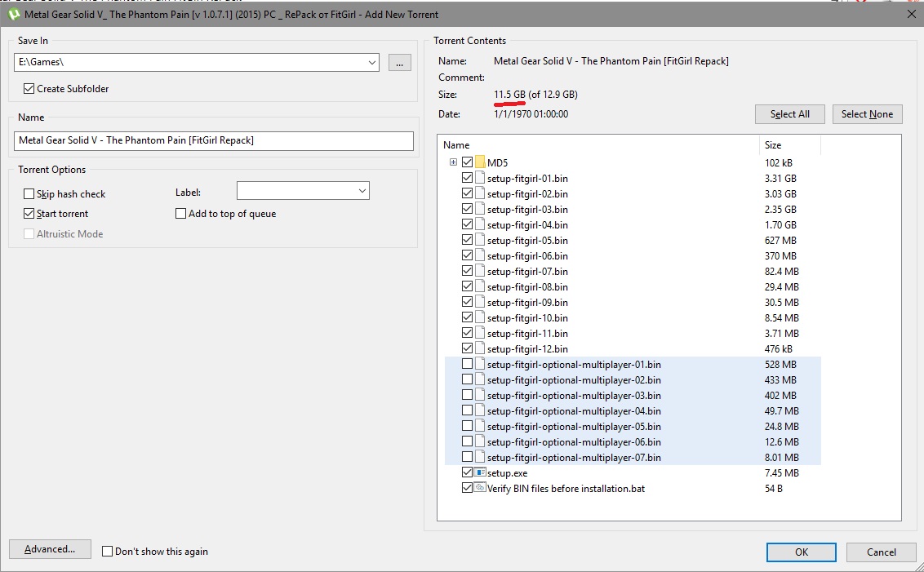The height and width of the screenshot is (572, 924).
Task: Confirm with the OK button
Action: click(x=802, y=552)
